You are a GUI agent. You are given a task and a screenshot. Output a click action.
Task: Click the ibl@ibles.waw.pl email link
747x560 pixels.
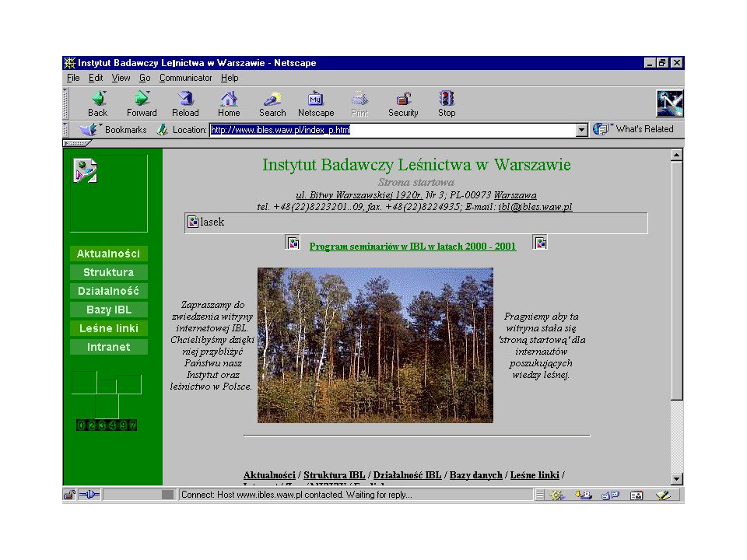pyautogui.click(x=535, y=207)
